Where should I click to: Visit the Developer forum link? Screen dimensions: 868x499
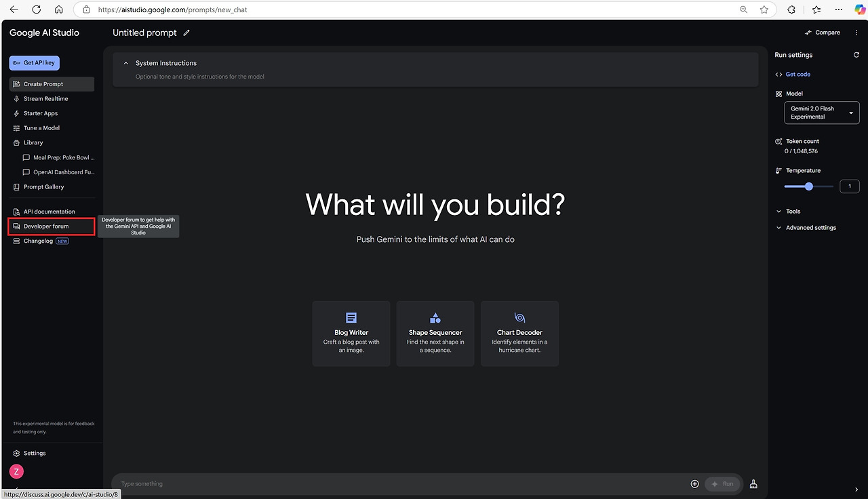coord(52,226)
